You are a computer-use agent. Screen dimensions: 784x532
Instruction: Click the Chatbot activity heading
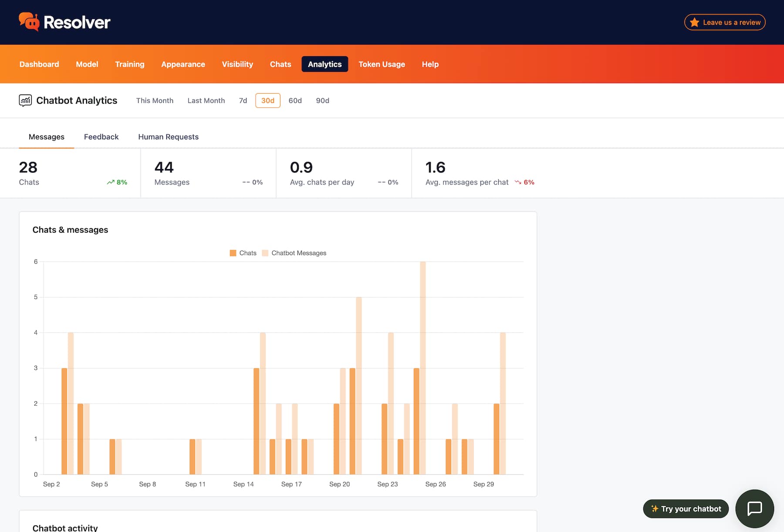[x=65, y=528]
